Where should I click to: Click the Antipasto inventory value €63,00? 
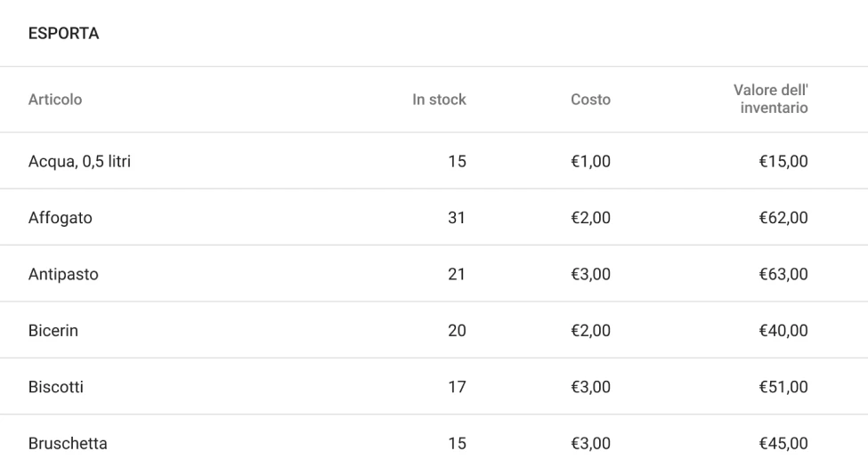tap(783, 274)
